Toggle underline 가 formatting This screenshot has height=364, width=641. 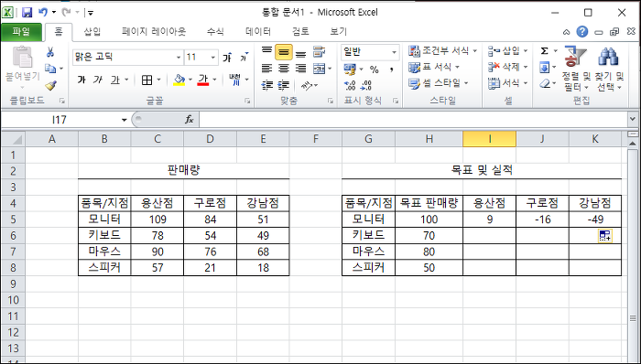point(115,80)
